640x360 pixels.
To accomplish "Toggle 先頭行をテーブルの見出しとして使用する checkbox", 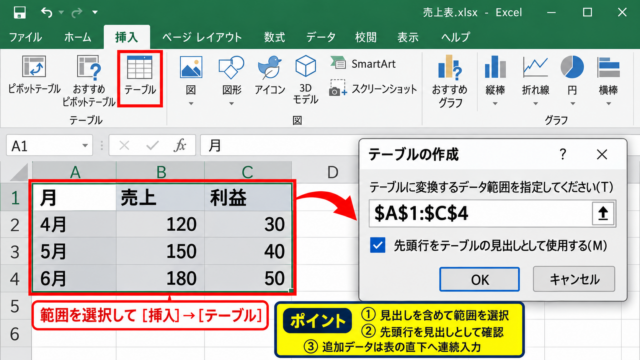I will [x=378, y=245].
